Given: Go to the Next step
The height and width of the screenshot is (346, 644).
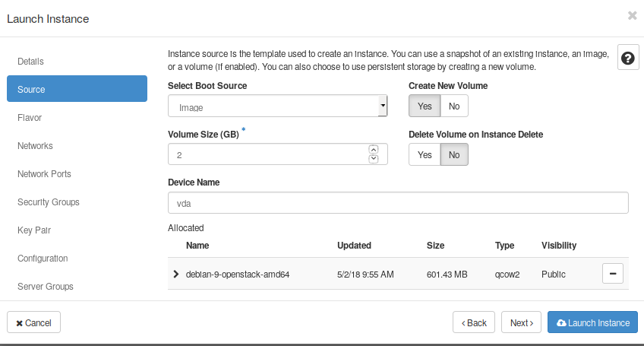Looking at the screenshot, I should click(x=521, y=322).
